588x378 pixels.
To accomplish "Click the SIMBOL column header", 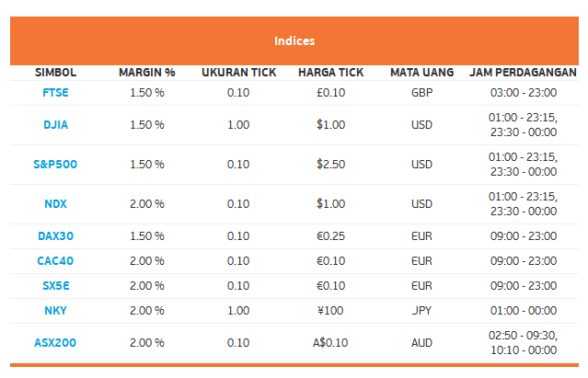I will coord(55,73).
